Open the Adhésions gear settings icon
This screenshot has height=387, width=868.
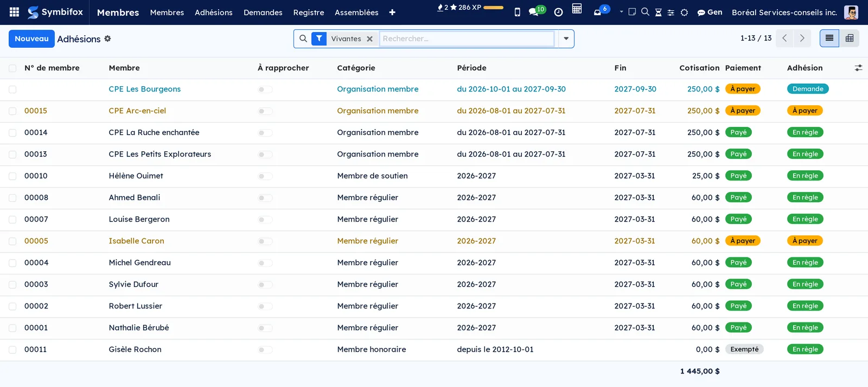(x=107, y=38)
